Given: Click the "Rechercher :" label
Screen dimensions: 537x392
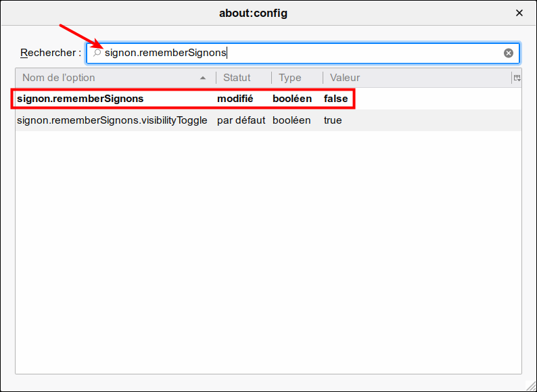Looking at the screenshot, I should (x=51, y=53).
